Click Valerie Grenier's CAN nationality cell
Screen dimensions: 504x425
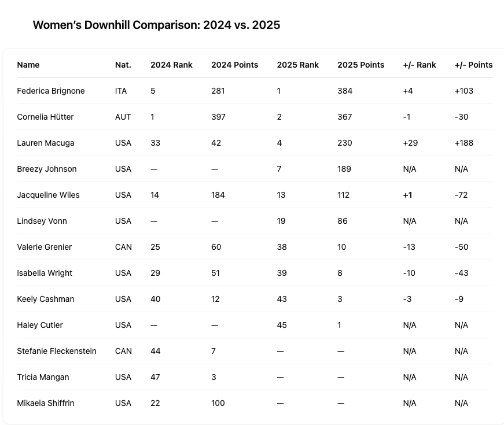[x=123, y=247]
